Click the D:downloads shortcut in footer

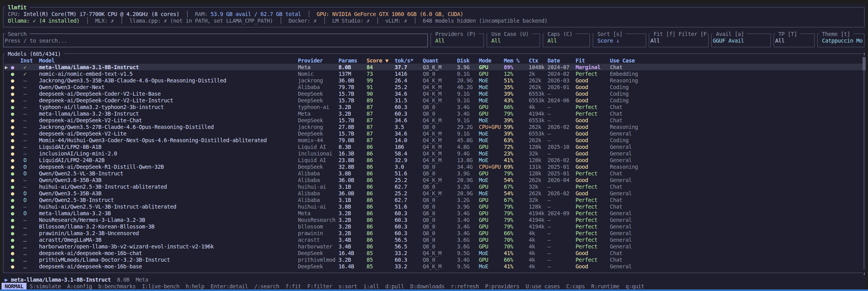[427, 286]
